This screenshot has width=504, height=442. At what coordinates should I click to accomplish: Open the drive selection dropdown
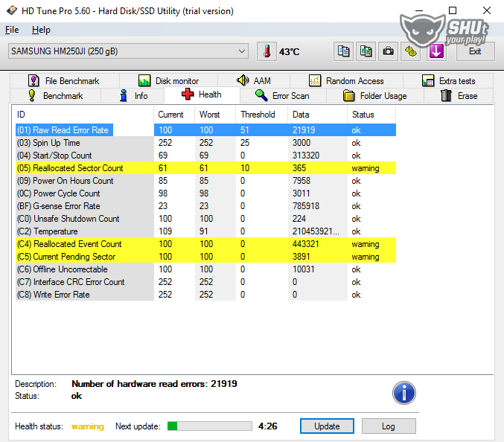pyautogui.click(x=128, y=51)
